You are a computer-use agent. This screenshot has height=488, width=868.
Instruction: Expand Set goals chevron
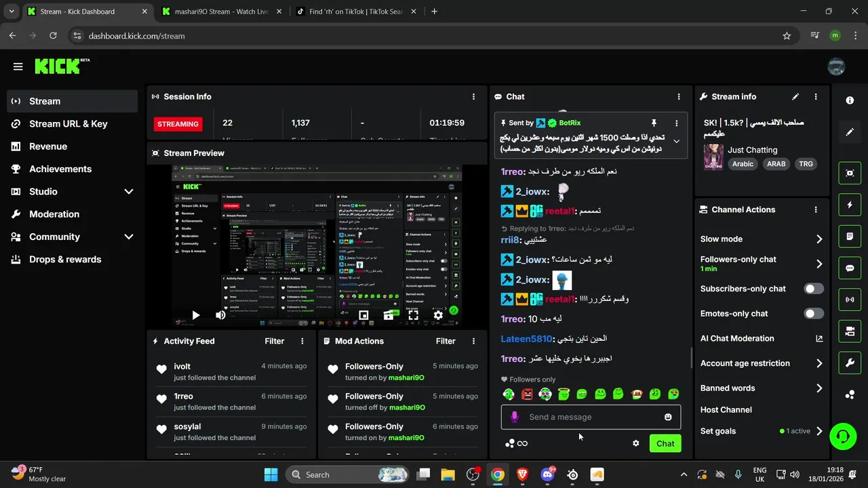click(819, 431)
